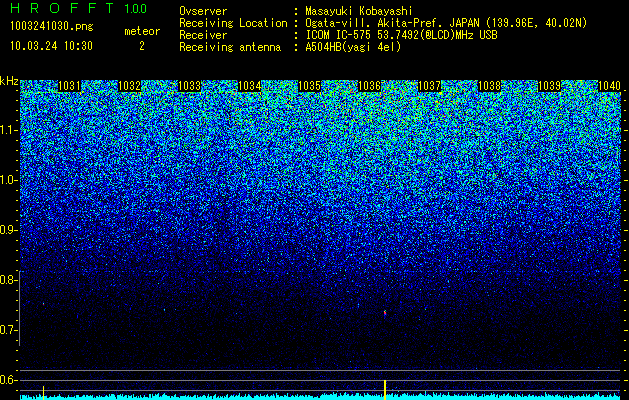Click time marker 1036
Image resolution: width=629 pixels, height=400 pixels.
[369, 86]
